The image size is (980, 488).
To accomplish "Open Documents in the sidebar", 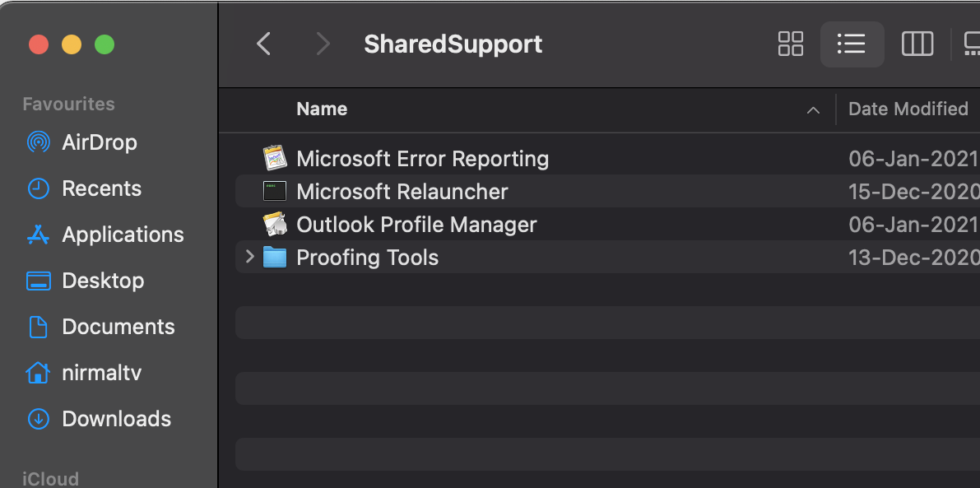I will tap(118, 327).
